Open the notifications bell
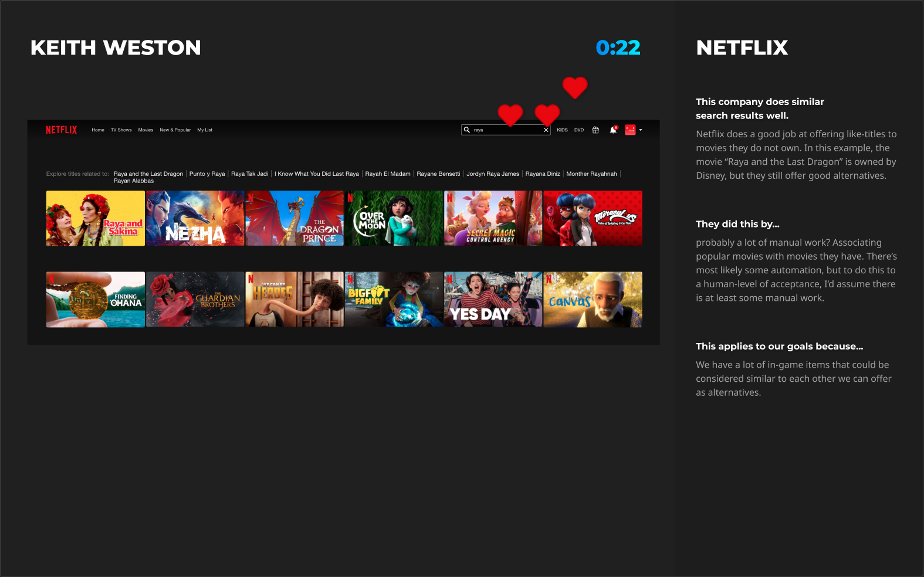Image resolution: width=924 pixels, height=577 pixels. (613, 130)
